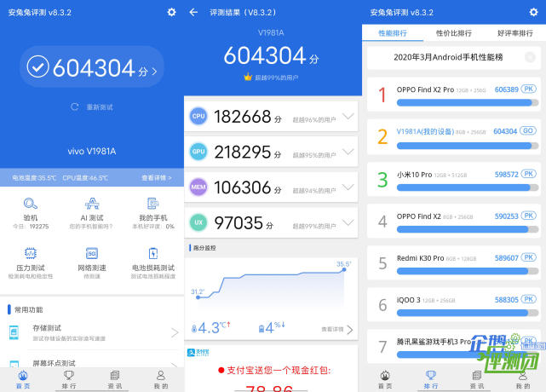
Task: Tap 排行 trophy in right bottom bar
Action: pos(431,380)
